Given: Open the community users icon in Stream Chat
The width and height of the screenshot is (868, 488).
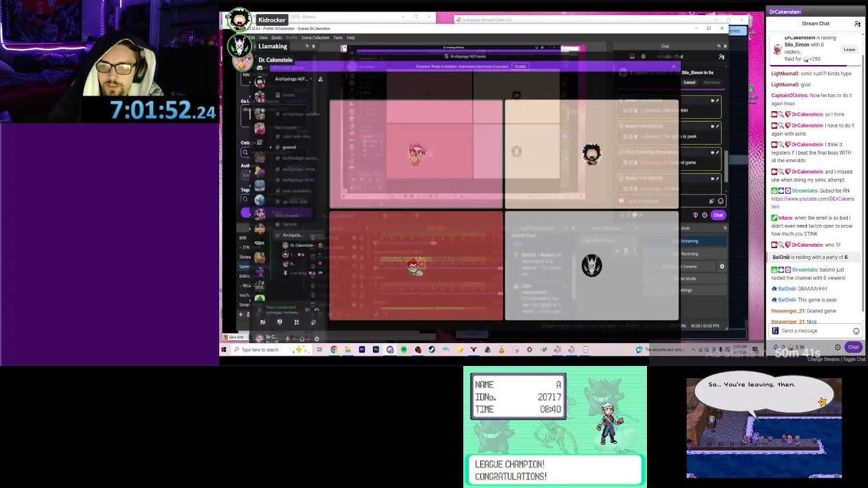Looking at the screenshot, I should [857, 24].
